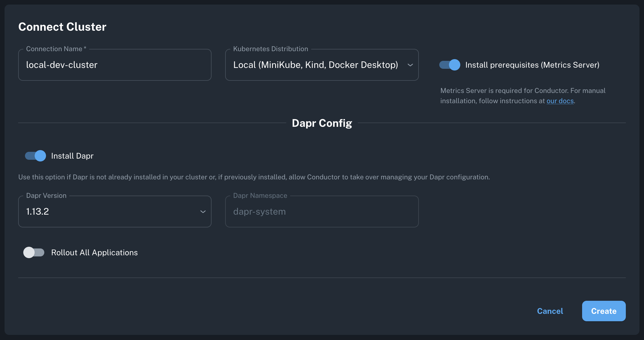Click the 'Use this option if Dapr' description
644x340 pixels.
coord(254,177)
